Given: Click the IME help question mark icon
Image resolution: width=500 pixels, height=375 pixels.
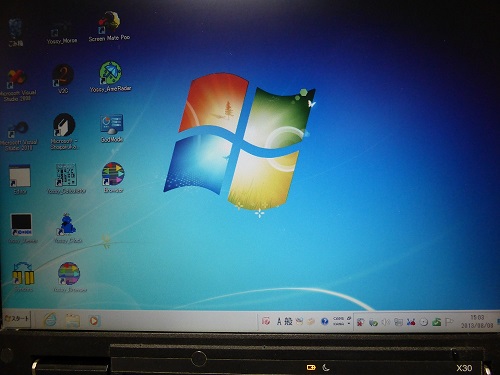Looking at the screenshot, I should (324, 321).
